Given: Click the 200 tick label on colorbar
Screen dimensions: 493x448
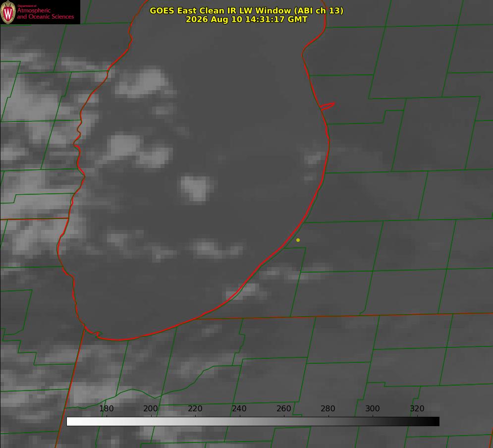Looking at the screenshot, I should 151,408.
